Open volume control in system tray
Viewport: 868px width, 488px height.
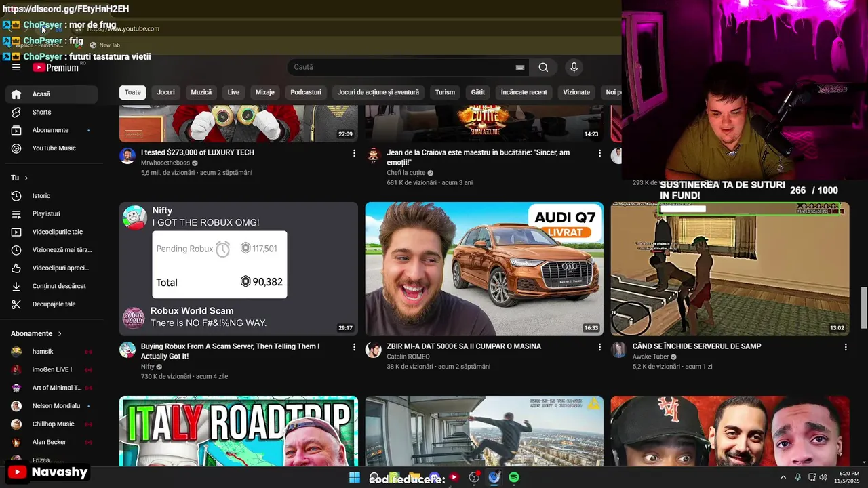[823, 477]
